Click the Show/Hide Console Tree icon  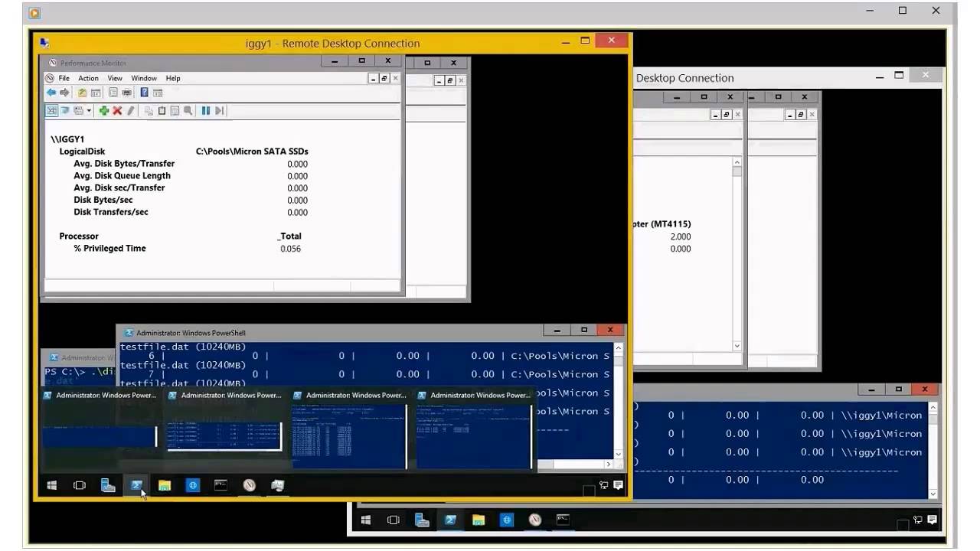tap(96, 93)
